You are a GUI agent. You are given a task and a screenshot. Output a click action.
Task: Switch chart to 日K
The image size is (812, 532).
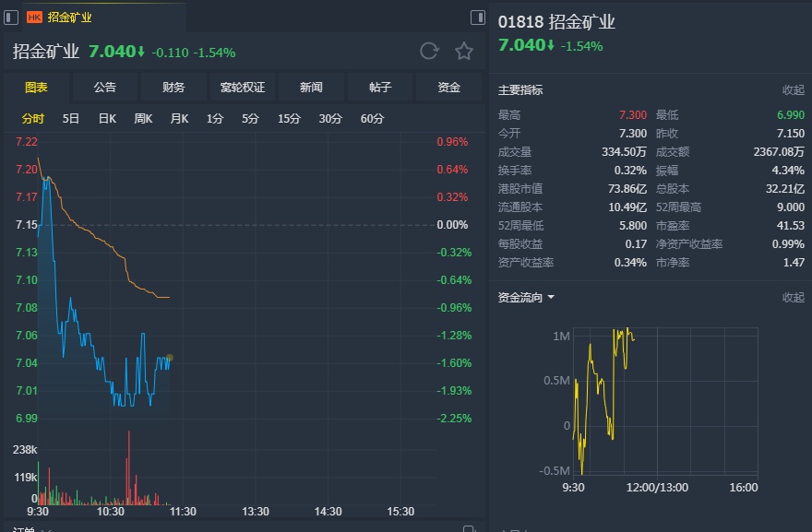click(x=107, y=119)
